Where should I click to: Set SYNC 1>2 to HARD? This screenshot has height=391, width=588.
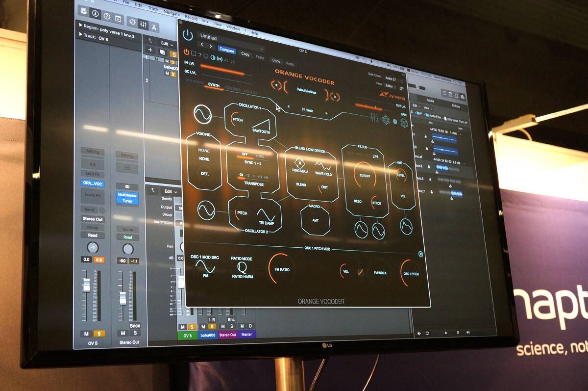pos(260,156)
